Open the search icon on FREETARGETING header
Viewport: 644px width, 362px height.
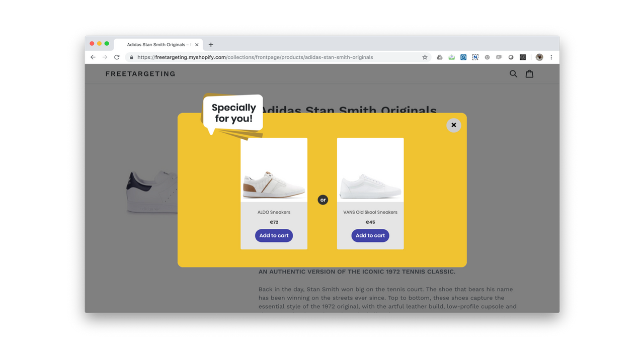pos(513,73)
